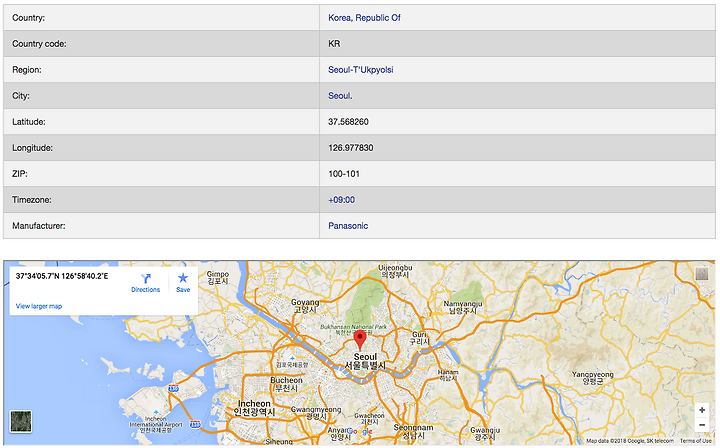This screenshot has height=448, width=720.
Task: Zoom out on the map
Action: [702, 425]
